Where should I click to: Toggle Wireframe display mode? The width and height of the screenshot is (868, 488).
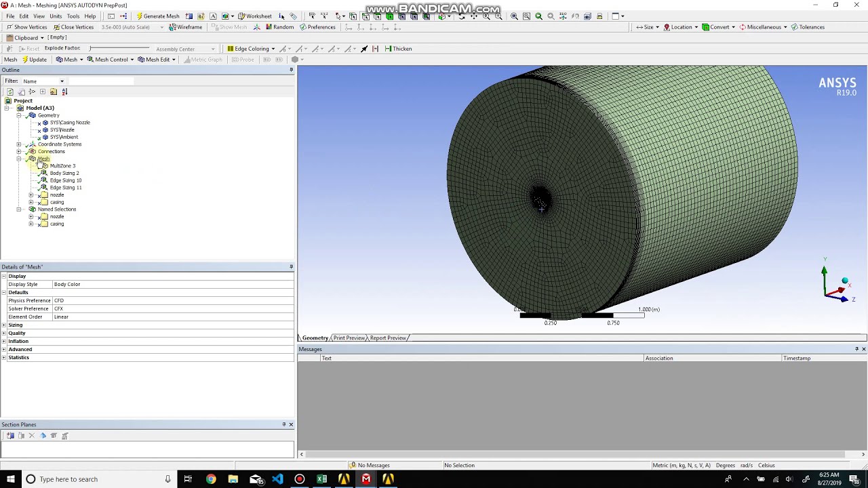[186, 27]
